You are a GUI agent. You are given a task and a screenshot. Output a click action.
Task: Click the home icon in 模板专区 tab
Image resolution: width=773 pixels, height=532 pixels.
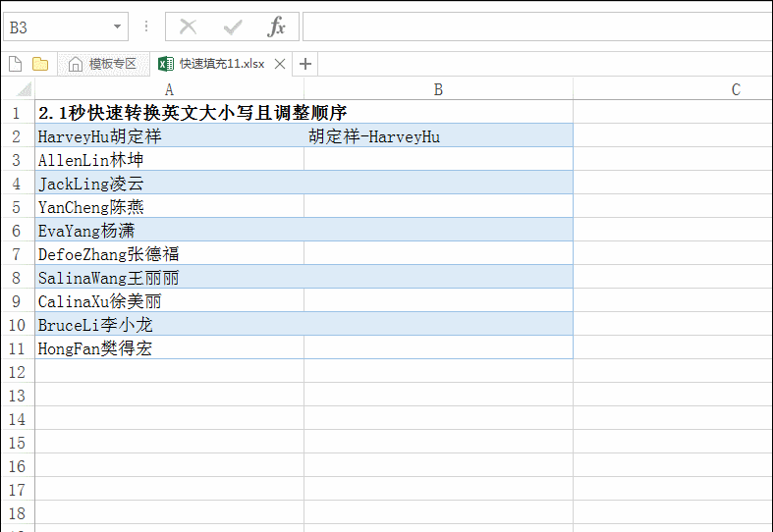pos(75,64)
